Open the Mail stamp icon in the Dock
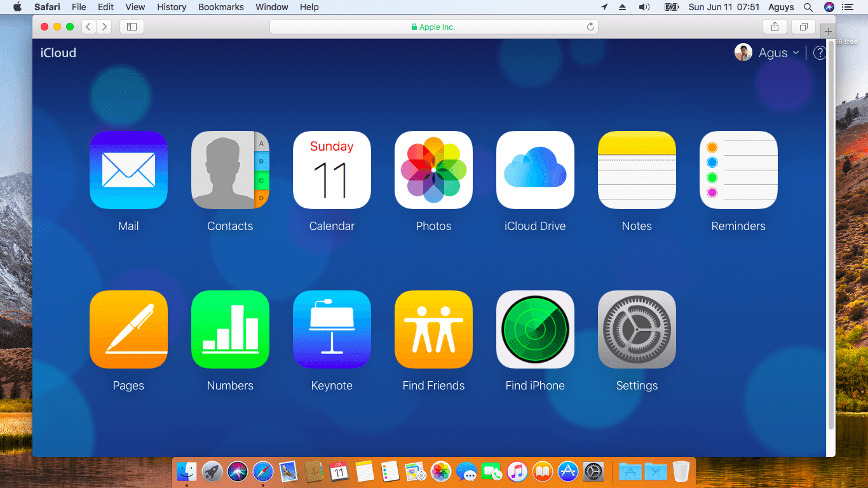Image resolution: width=868 pixels, height=488 pixels. 288,471
